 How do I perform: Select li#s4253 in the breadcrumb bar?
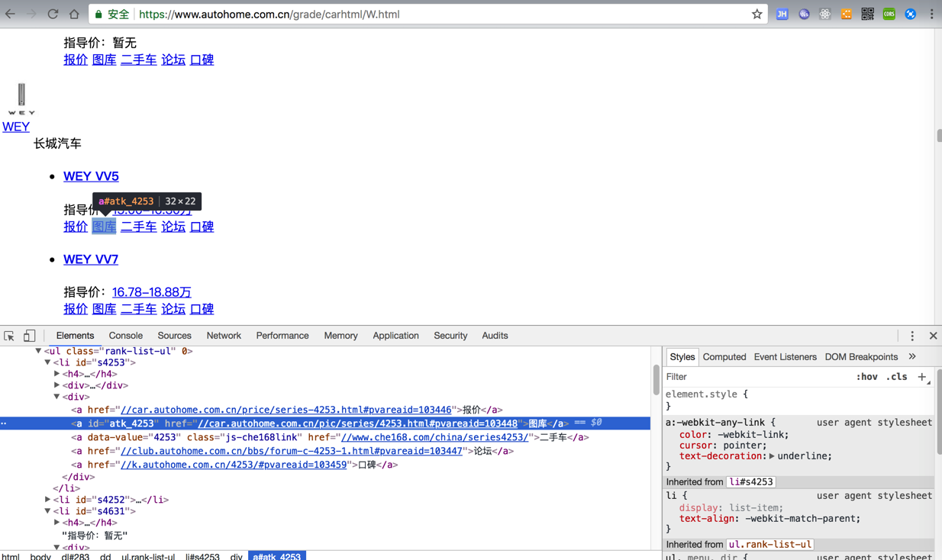[x=202, y=556]
